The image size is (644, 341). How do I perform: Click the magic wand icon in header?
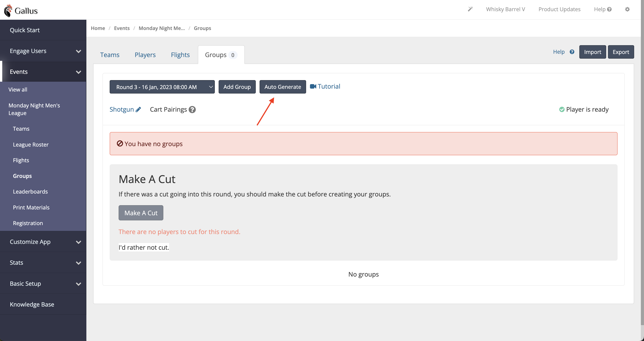(x=470, y=9)
